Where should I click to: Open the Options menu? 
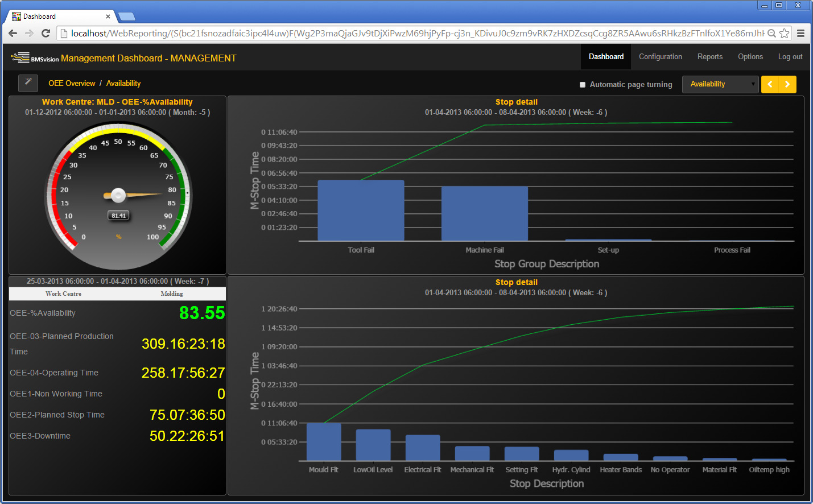(750, 57)
